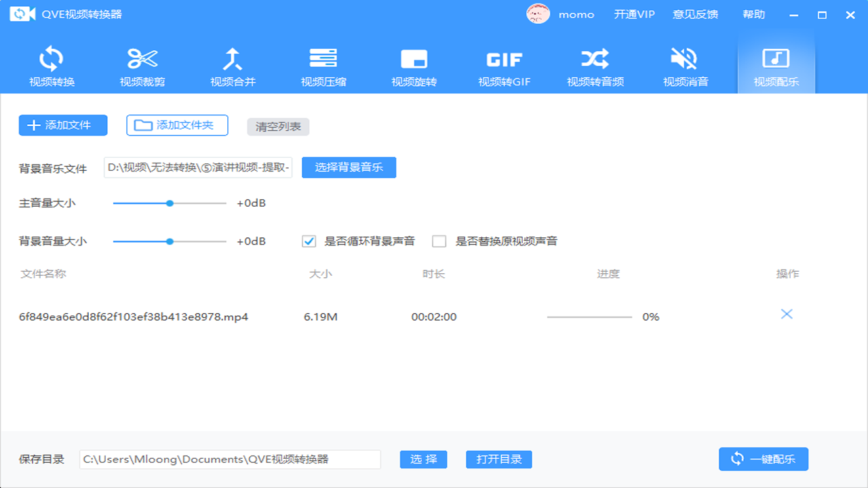Screen dimensions: 868x488
Task: Open the 视频转换 (Video Convert) tool
Action: [51, 64]
